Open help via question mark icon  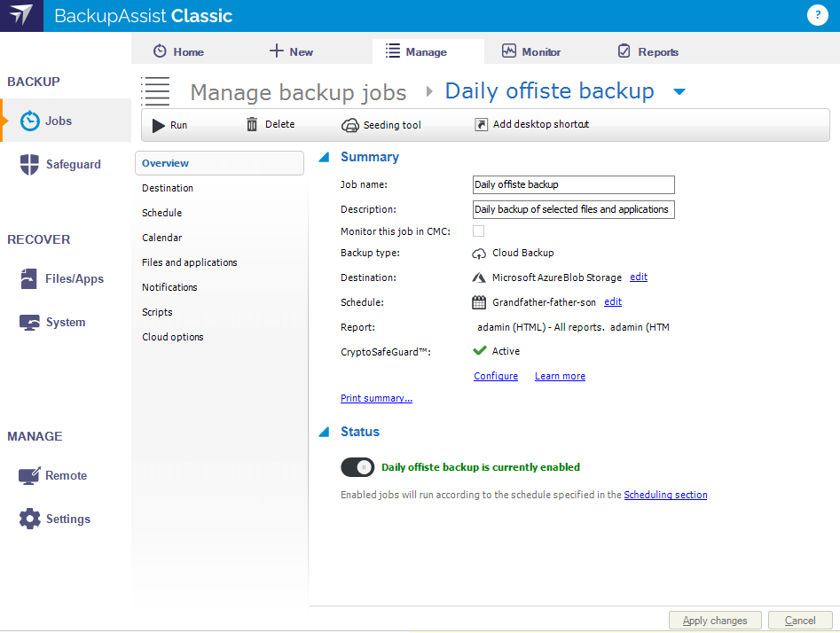[x=817, y=16]
